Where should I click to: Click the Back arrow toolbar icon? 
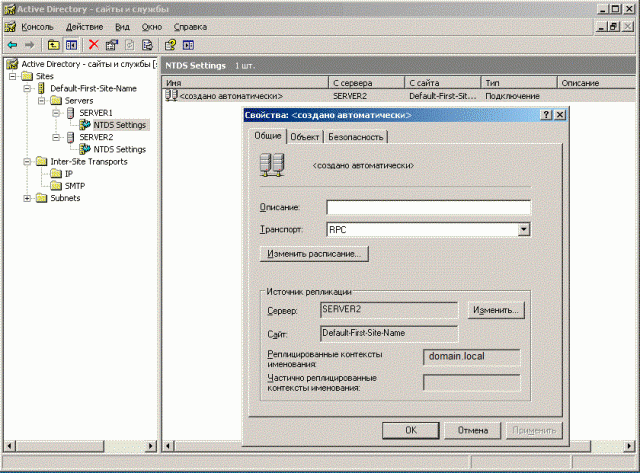[13, 45]
